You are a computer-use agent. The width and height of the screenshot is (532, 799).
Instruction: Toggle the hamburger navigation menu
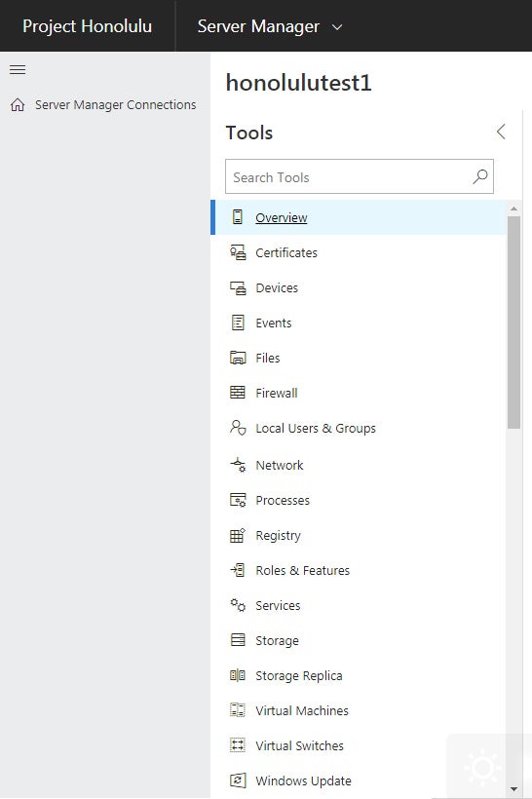click(x=18, y=69)
